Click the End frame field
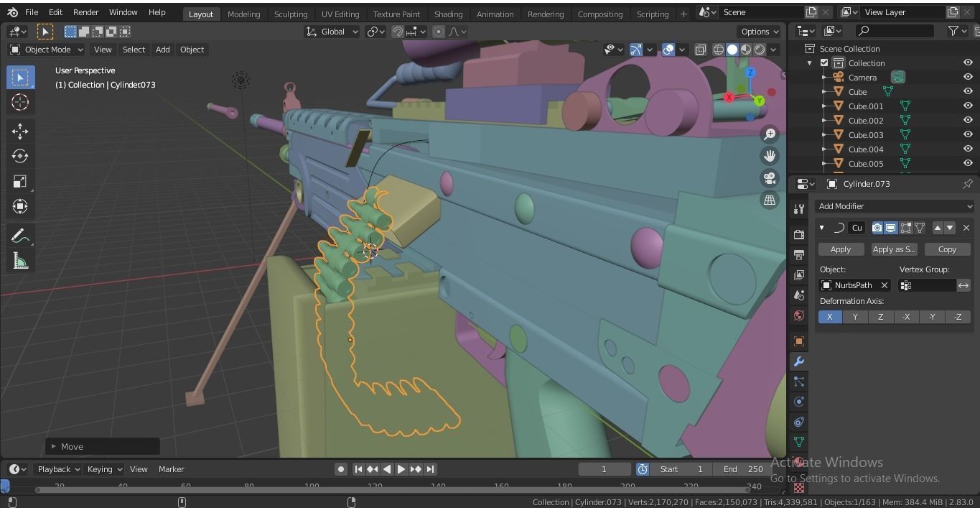This screenshot has width=980, height=508. pos(744,469)
